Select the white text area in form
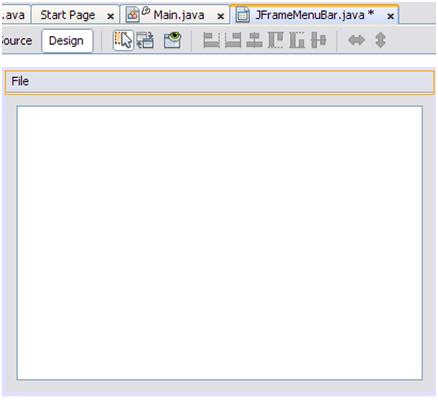The width and height of the screenshot is (438, 414). [x=220, y=243]
